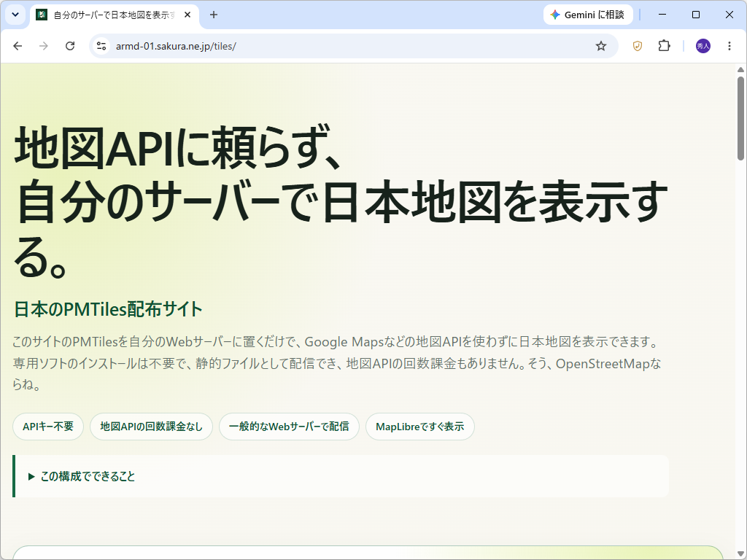Click the 日本のPMTiles配布サイト heading
Image resolution: width=747 pixels, height=560 pixels.
[x=108, y=309]
